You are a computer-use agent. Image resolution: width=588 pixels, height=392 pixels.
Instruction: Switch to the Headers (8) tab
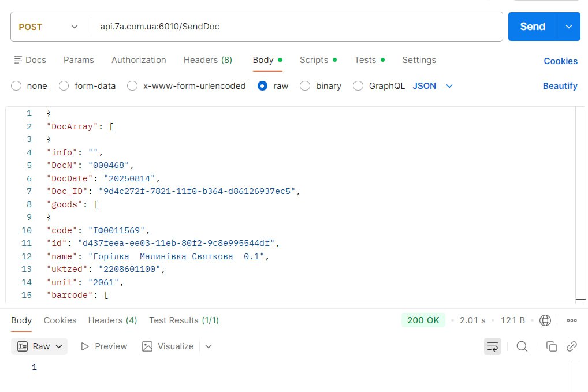pos(207,60)
